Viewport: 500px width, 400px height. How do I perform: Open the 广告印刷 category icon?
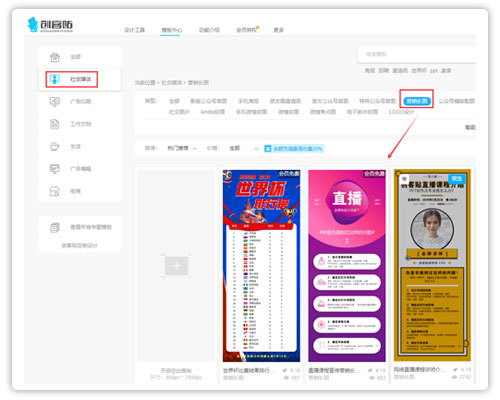[x=55, y=101]
